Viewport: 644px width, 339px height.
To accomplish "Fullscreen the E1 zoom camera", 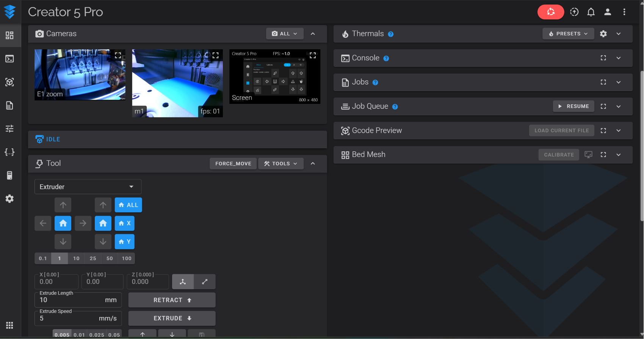I will (x=118, y=55).
